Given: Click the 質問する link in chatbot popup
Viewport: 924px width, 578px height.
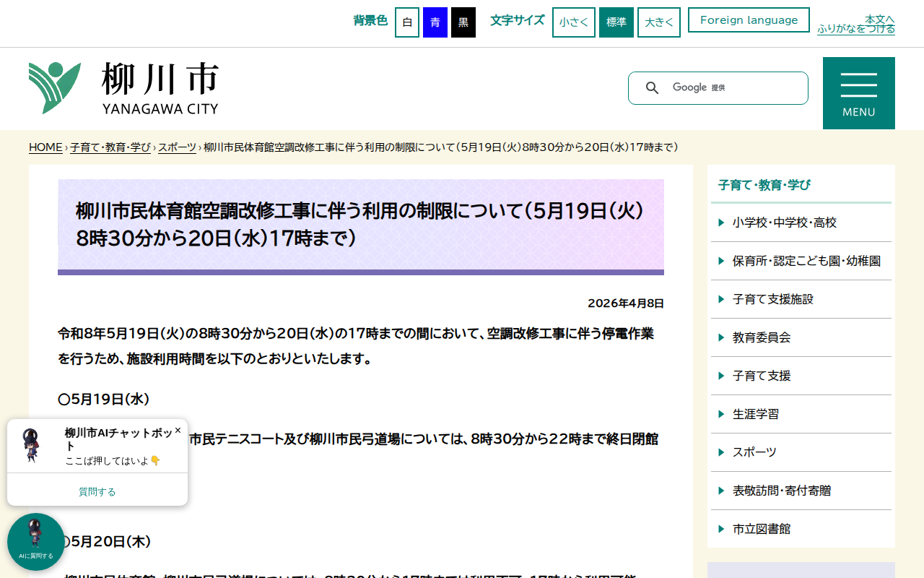Looking at the screenshot, I should click(x=97, y=491).
